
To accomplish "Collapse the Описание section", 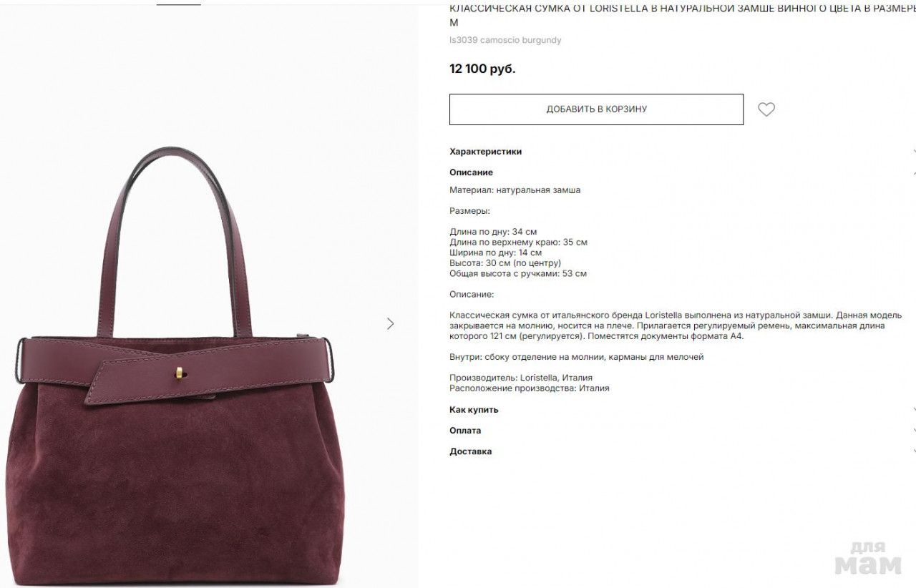I will [x=683, y=172].
